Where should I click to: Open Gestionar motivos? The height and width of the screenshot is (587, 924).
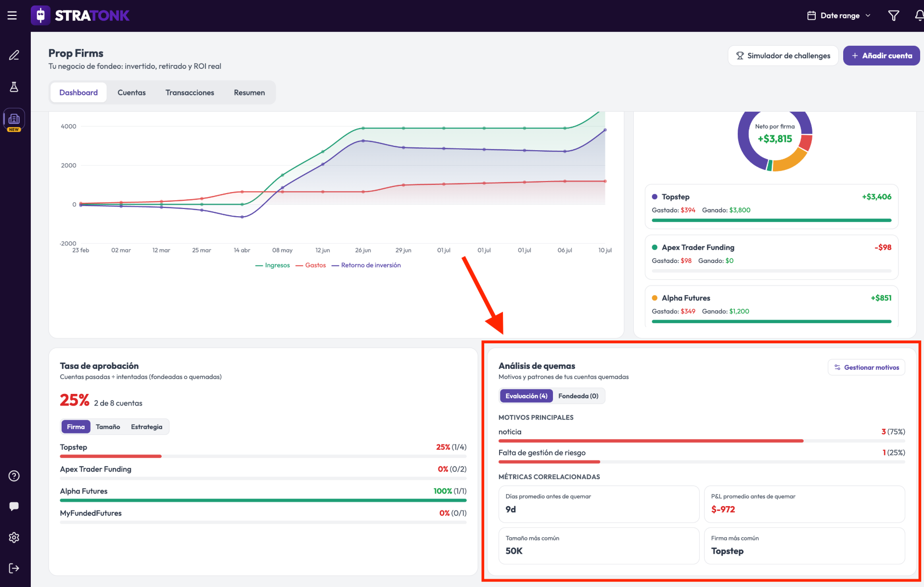(x=866, y=367)
